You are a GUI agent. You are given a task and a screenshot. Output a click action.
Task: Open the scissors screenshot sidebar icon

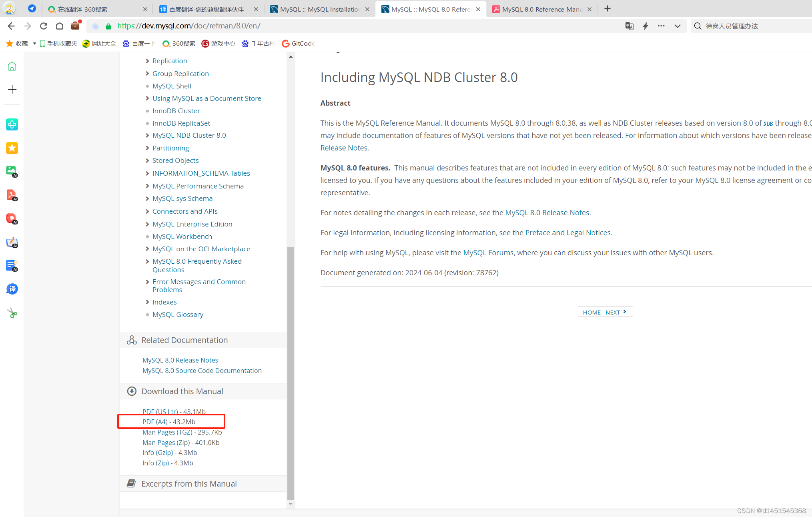click(x=12, y=313)
